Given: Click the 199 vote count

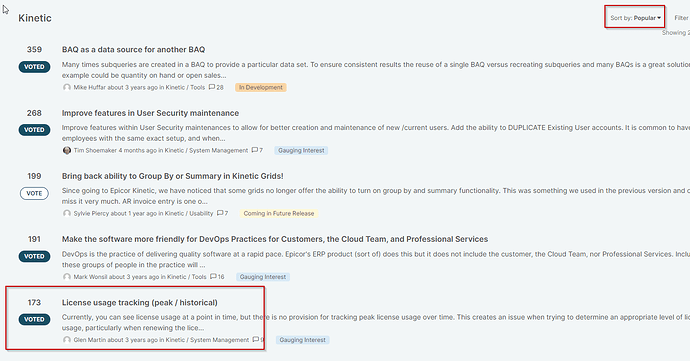Looking at the screenshot, I should click(x=34, y=176).
